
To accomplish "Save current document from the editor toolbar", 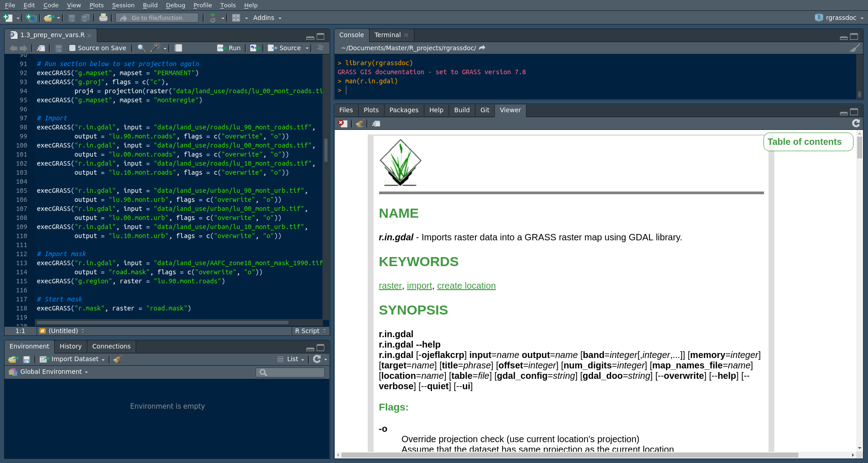I will point(58,48).
